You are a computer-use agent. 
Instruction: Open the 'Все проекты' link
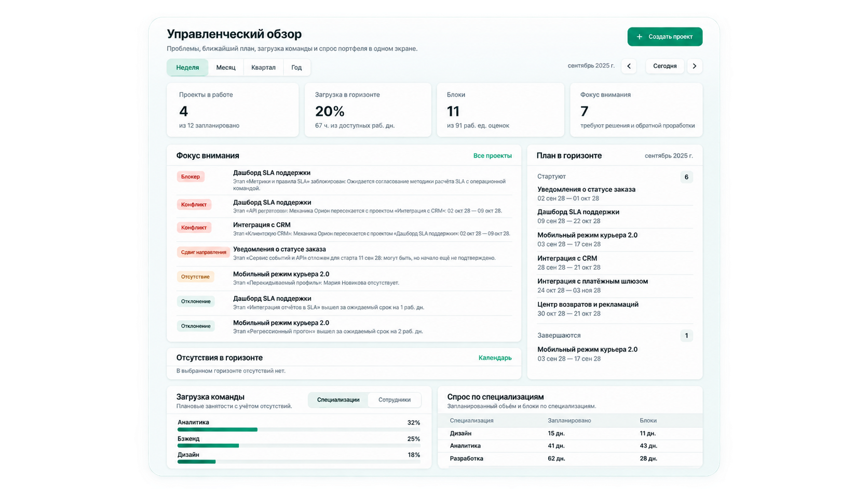pyautogui.click(x=492, y=156)
